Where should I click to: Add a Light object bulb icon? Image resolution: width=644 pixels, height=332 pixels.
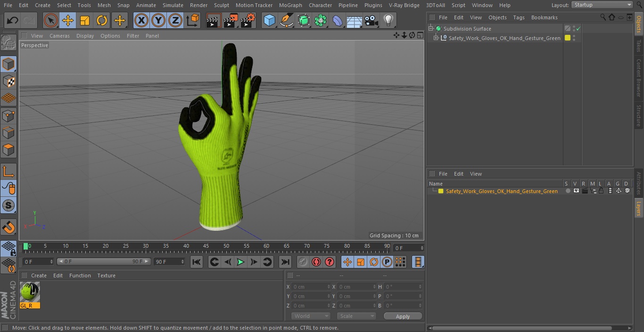(x=388, y=20)
